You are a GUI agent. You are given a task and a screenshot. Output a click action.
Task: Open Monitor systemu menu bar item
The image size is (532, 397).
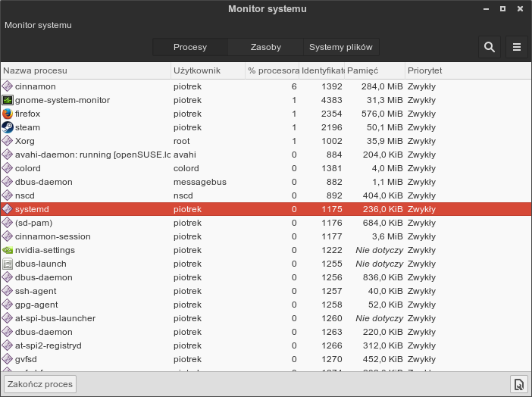(38, 25)
